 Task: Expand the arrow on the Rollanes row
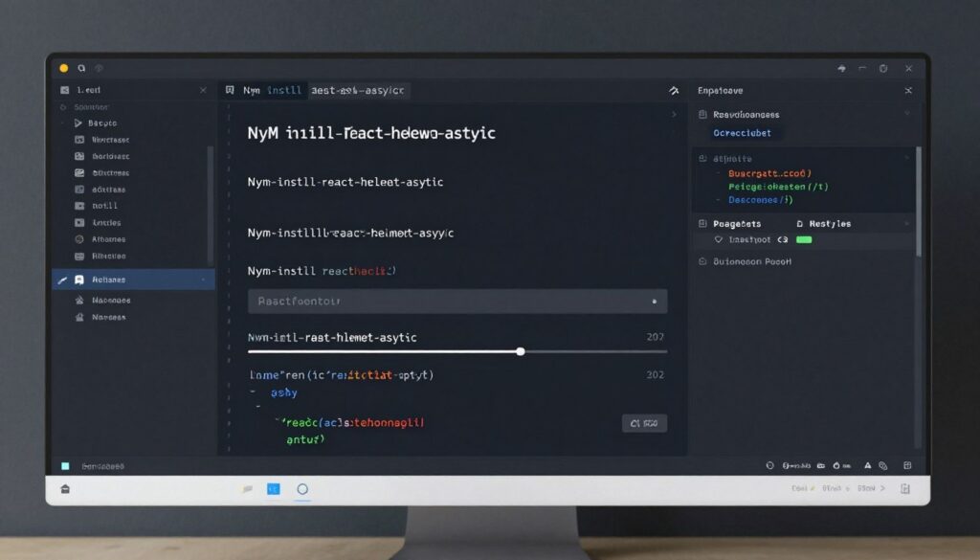[x=203, y=280]
